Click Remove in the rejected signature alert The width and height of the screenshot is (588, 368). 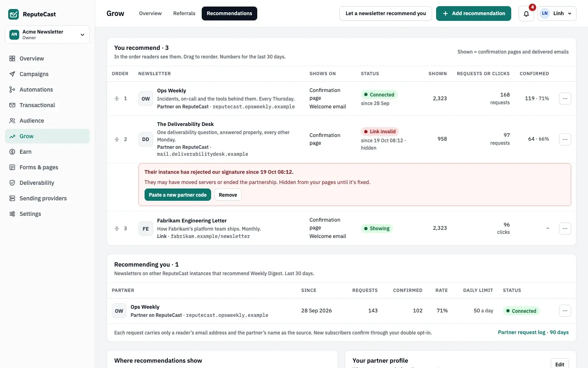228,195
